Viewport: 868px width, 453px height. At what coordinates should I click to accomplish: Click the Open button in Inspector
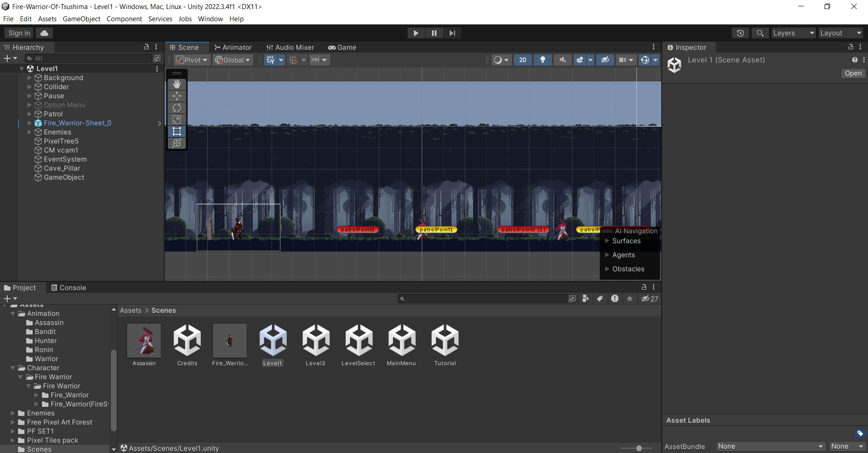pyautogui.click(x=853, y=73)
